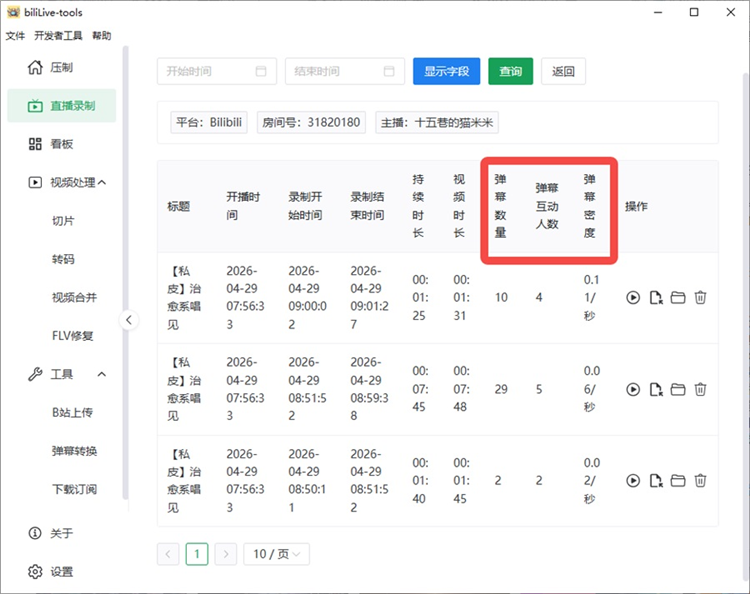Click the 弹幕密度 column header

(x=589, y=206)
